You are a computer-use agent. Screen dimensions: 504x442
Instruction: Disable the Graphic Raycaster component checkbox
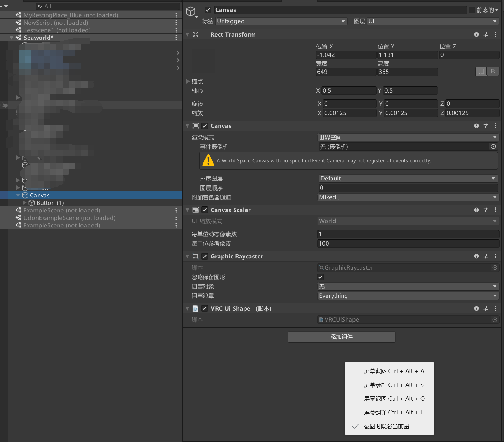[x=205, y=256]
